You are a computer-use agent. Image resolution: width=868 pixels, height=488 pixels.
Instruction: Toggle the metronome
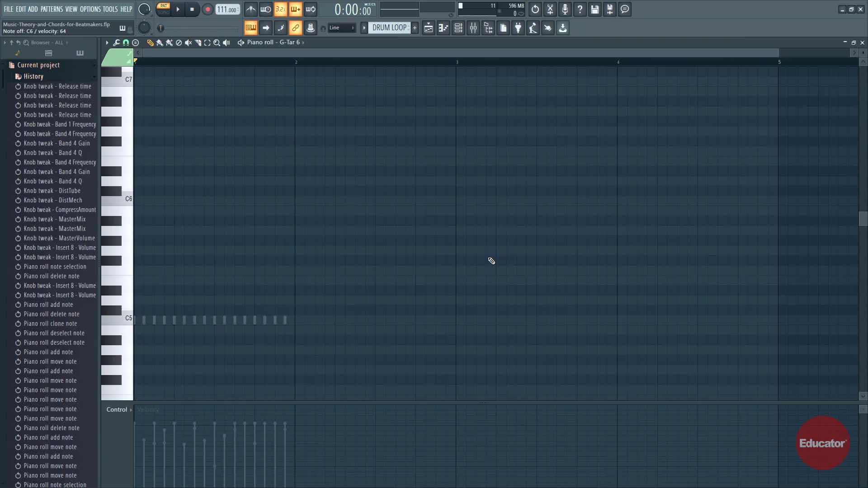pyautogui.click(x=251, y=9)
